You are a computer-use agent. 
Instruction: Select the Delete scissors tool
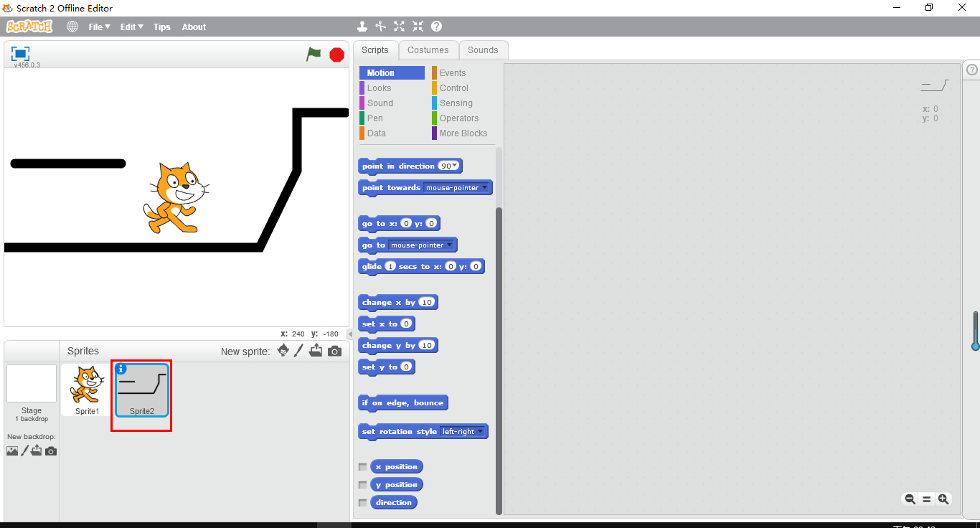pos(381,27)
